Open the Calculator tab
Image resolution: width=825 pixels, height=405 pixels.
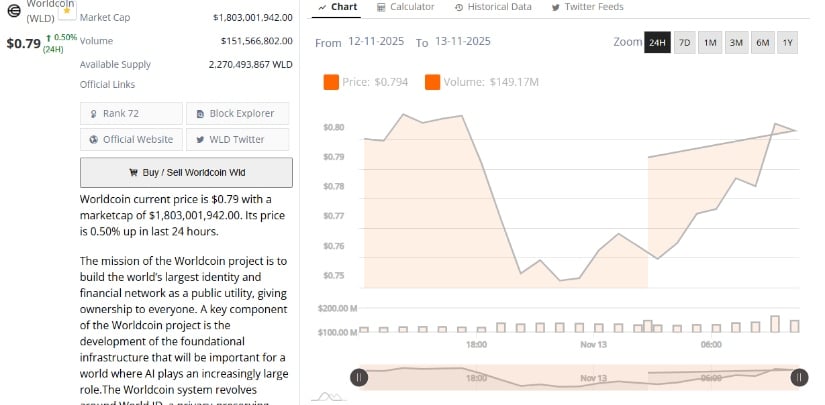point(406,7)
